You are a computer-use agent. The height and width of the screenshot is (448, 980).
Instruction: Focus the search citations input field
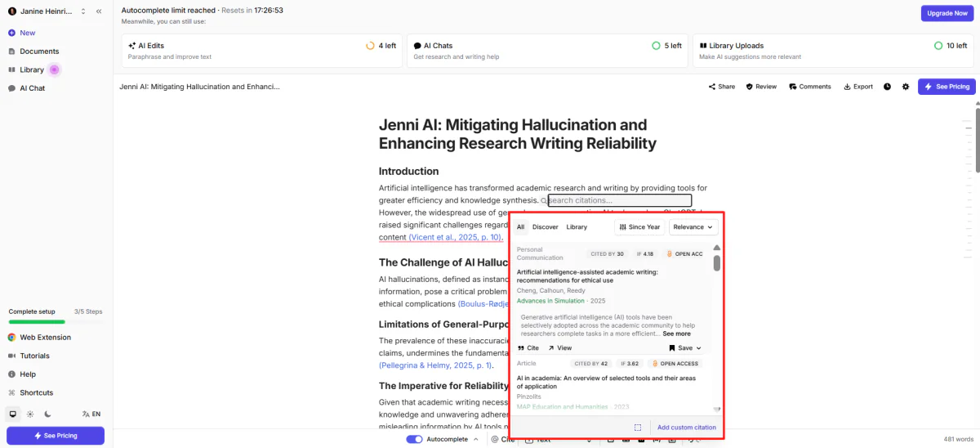coord(620,200)
